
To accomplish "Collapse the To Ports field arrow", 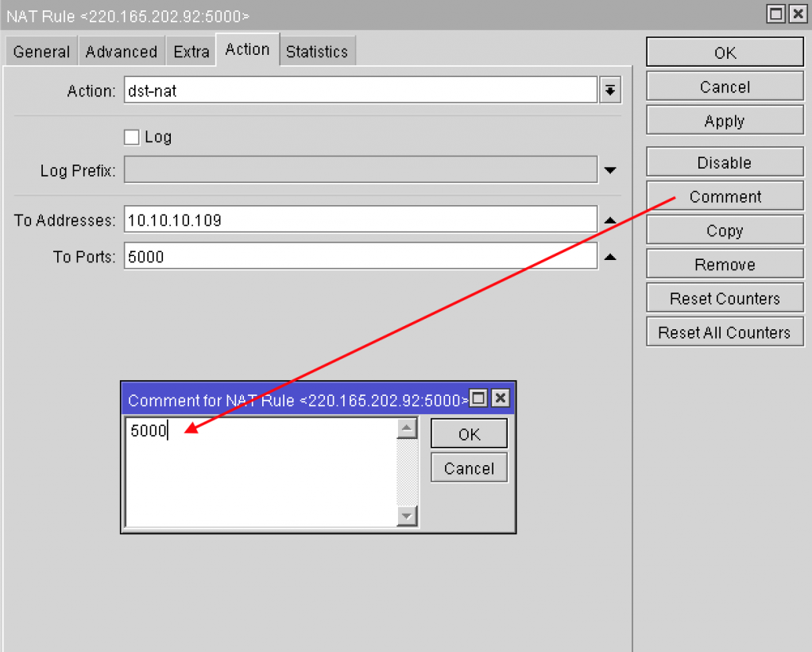I will point(609,257).
